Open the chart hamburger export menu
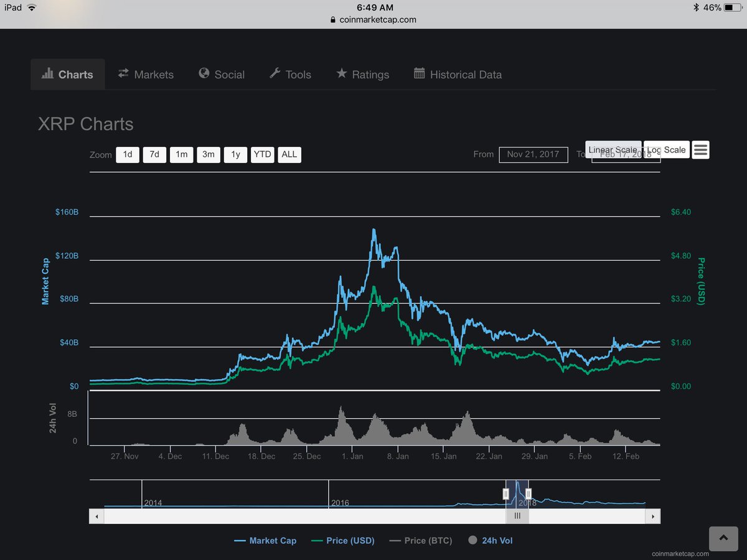Viewport: 747px width, 560px height. pos(700,149)
